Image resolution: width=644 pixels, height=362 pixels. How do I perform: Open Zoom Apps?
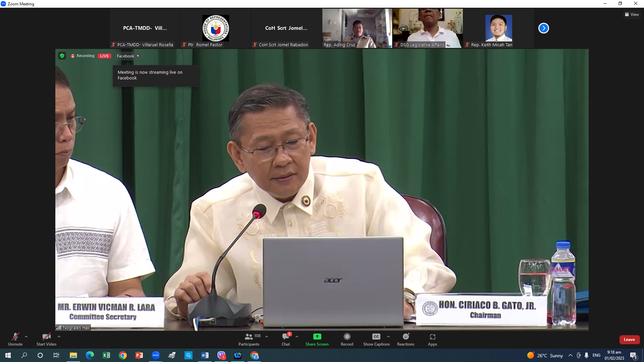432,339
